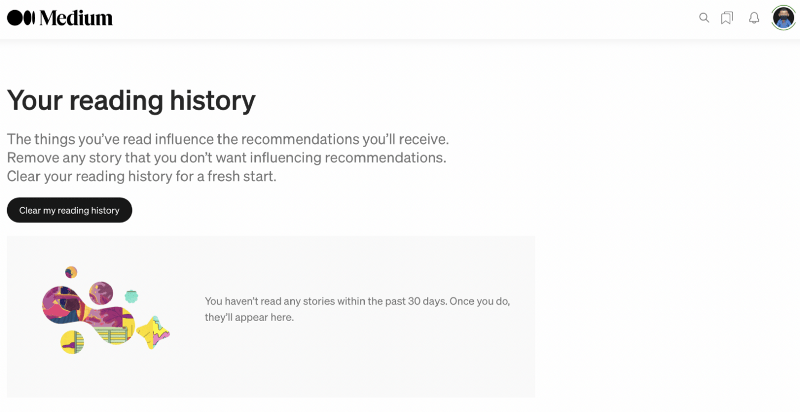Open the profile avatar menu
The image size is (800, 412).
pyautogui.click(x=783, y=18)
